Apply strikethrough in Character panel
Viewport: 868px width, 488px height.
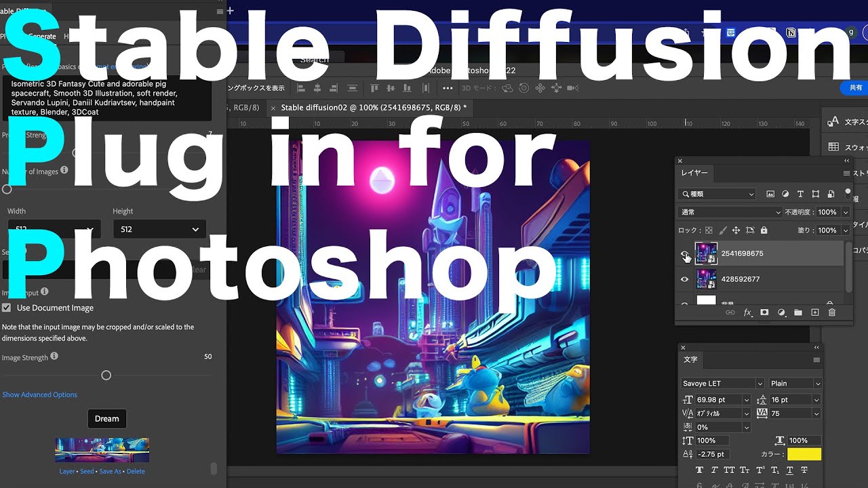point(804,470)
